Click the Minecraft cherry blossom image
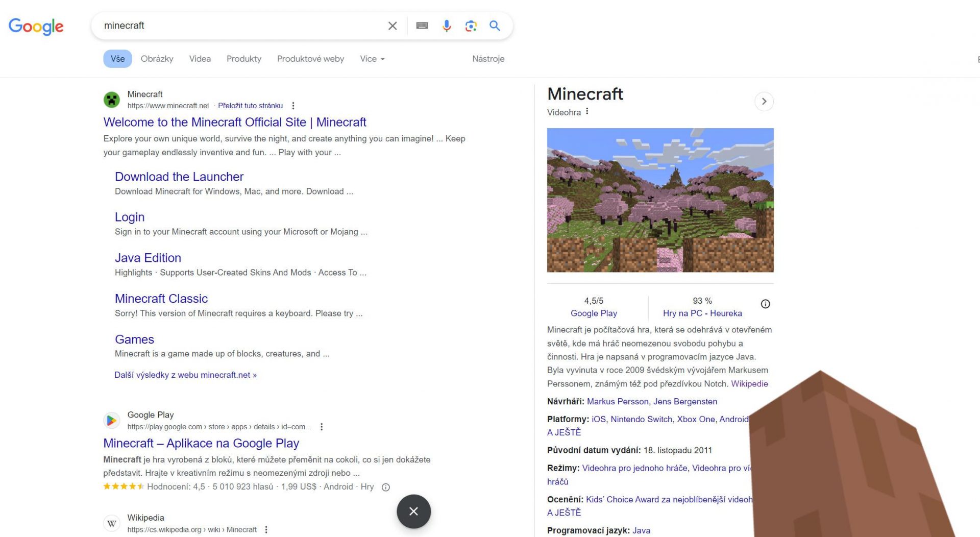980x537 pixels. [660, 200]
